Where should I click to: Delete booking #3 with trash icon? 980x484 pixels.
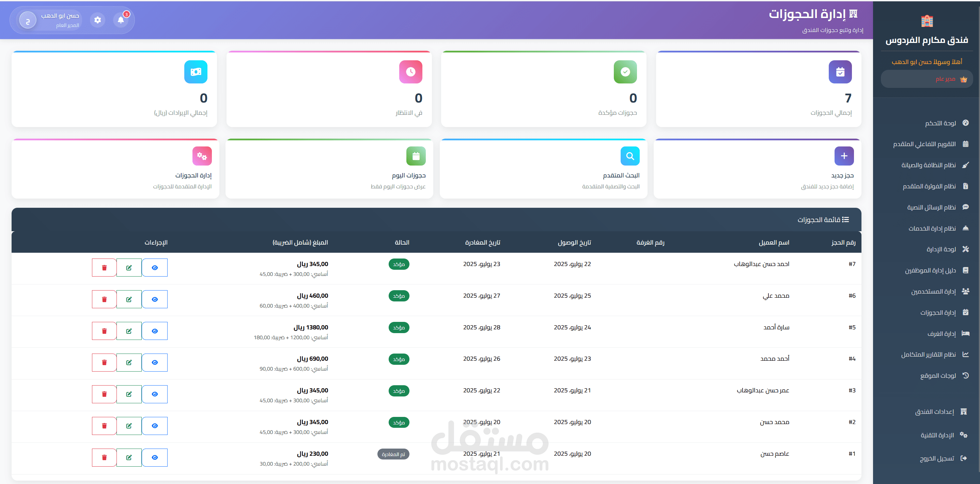(x=104, y=394)
